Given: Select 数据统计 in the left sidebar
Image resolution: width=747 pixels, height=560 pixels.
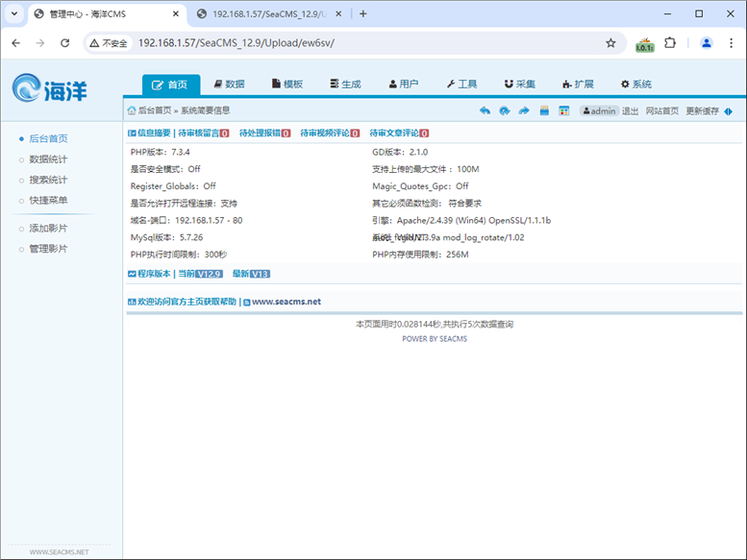Looking at the screenshot, I should click(48, 159).
